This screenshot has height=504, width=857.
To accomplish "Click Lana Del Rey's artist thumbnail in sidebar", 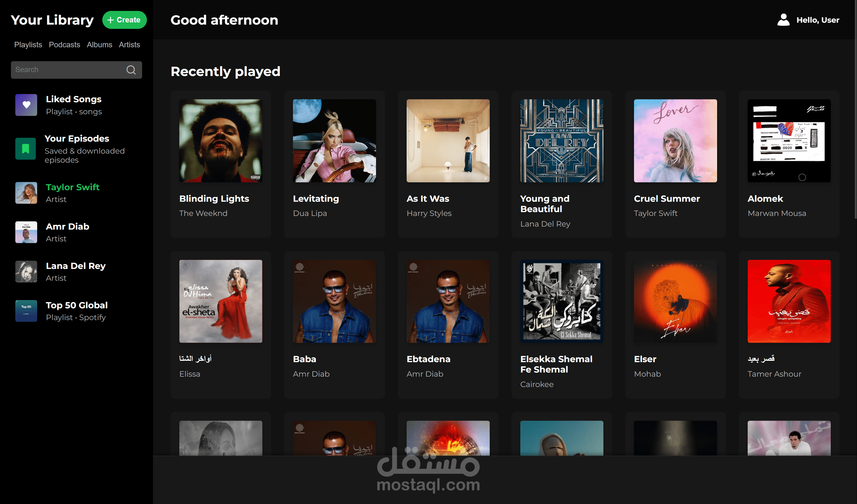I will [26, 271].
